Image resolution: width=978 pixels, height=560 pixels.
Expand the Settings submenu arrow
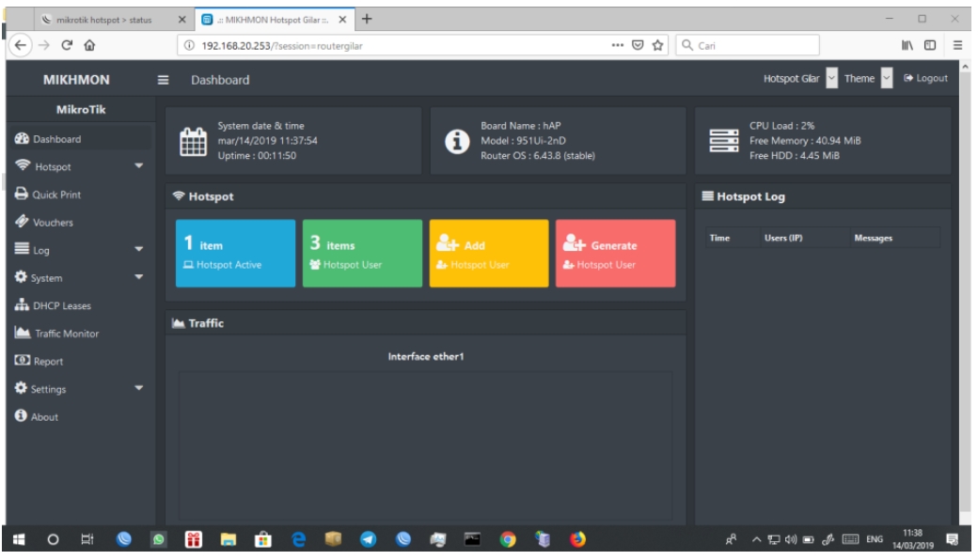138,388
